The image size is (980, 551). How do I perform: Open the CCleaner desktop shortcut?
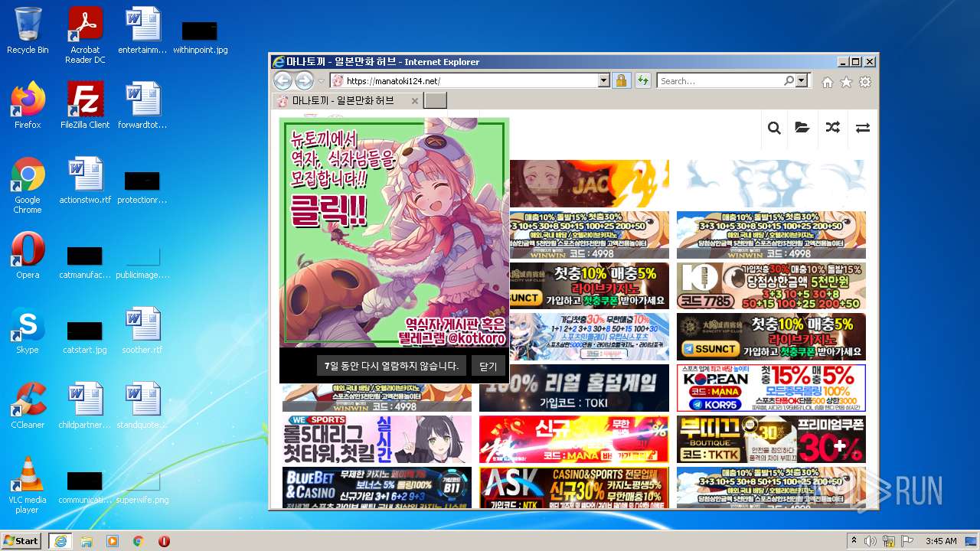[x=28, y=406]
